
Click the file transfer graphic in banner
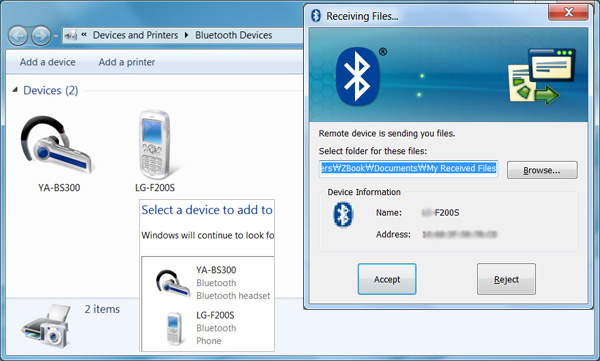(x=541, y=77)
